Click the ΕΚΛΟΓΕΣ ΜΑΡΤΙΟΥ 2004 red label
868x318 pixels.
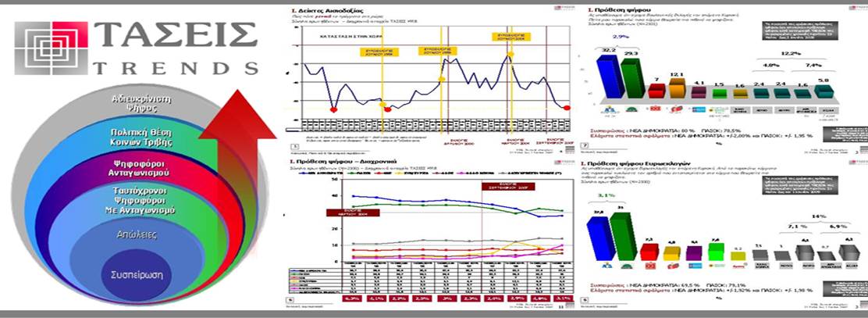coord(354,213)
